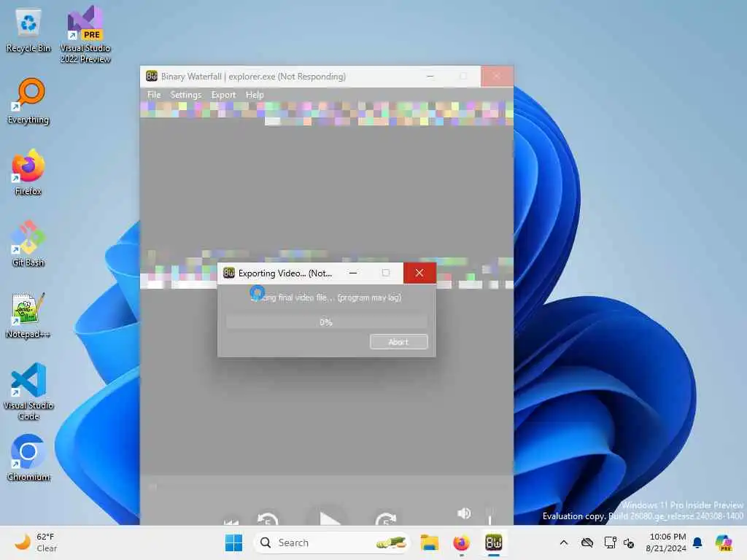Viewport: 747px width, 560px height.
Task: Mute audio with the speaker icon
Action: (x=464, y=513)
